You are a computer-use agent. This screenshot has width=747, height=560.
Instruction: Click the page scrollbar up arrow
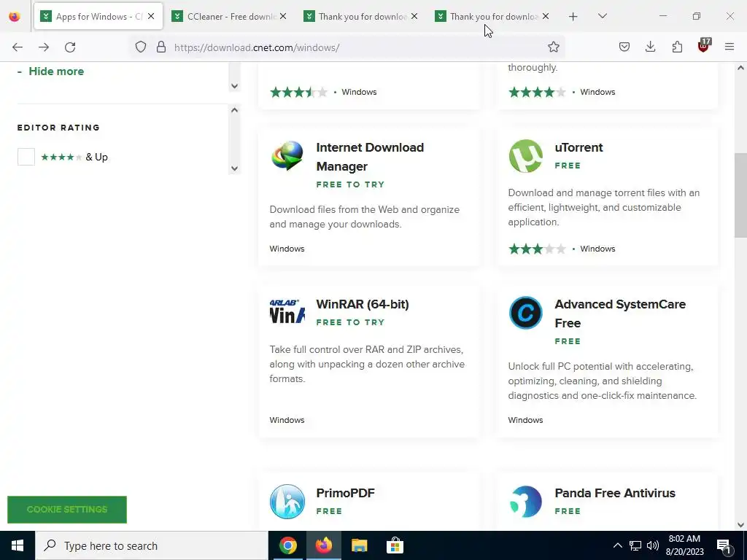point(740,68)
